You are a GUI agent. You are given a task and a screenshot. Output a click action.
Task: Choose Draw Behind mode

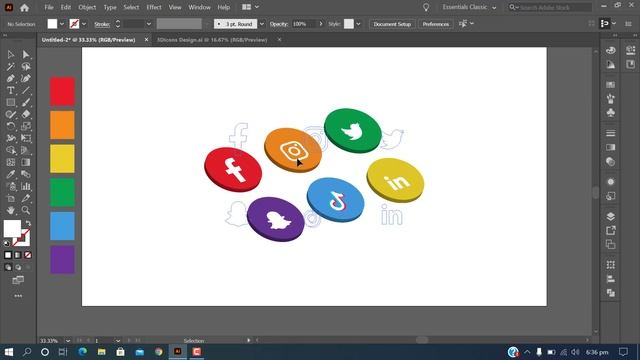(x=18, y=267)
